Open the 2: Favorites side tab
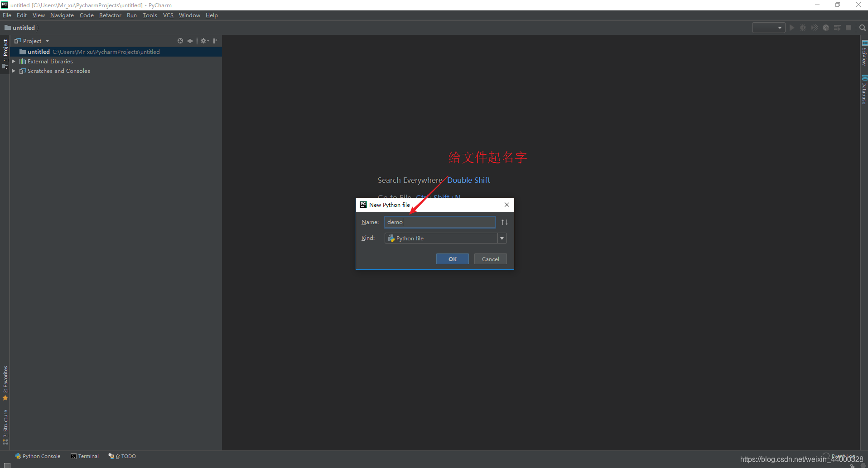This screenshot has width=868, height=468. 5,383
